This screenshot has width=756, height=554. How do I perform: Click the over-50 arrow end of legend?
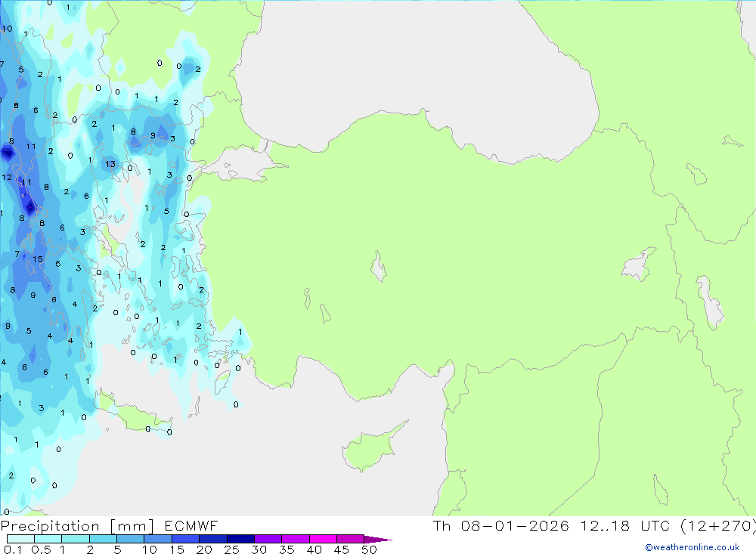click(x=378, y=539)
